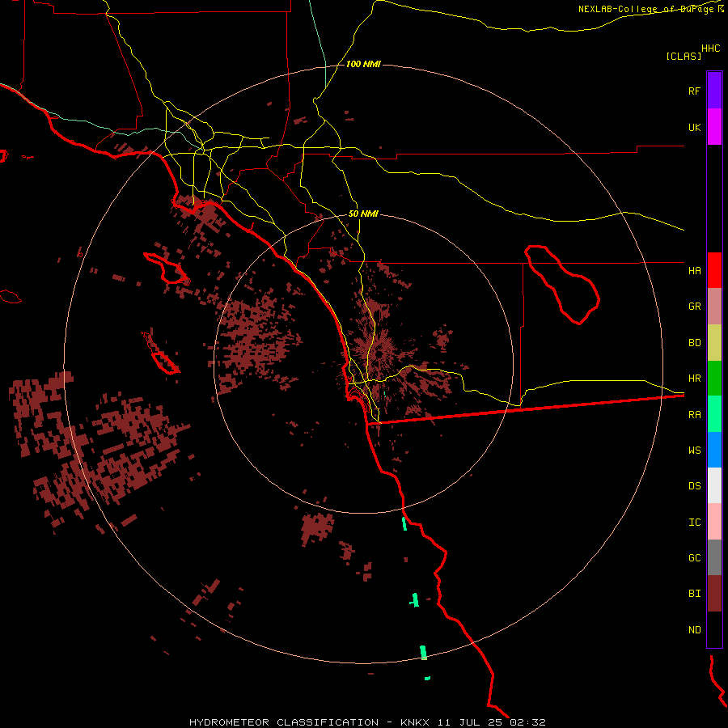Click the HA legend label
The height and width of the screenshot is (728, 728).
pos(694,270)
